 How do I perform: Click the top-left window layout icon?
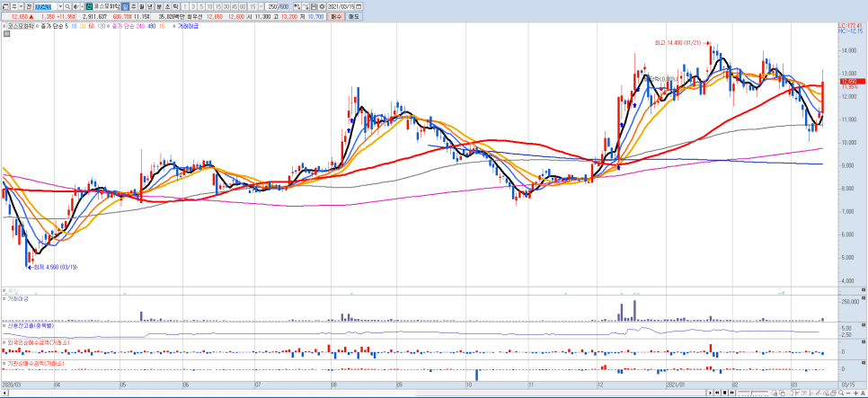click(x=5, y=6)
